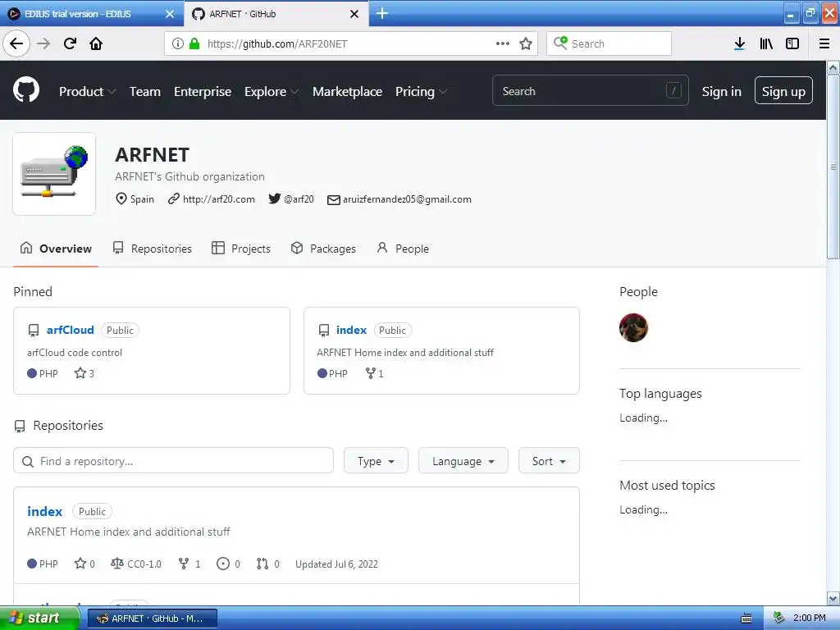Image resolution: width=840 pixels, height=630 pixels.
Task: Close the EDIUS trial version tab
Action: [169, 14]
